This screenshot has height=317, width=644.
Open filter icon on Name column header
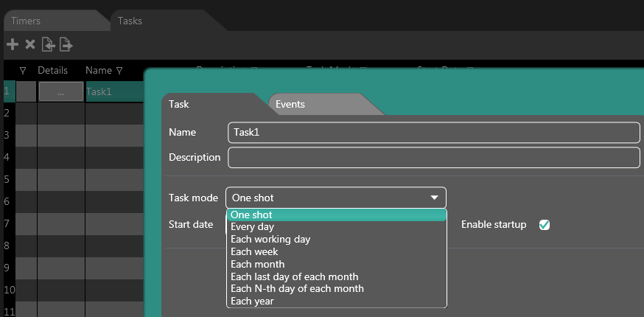point(119,71)
